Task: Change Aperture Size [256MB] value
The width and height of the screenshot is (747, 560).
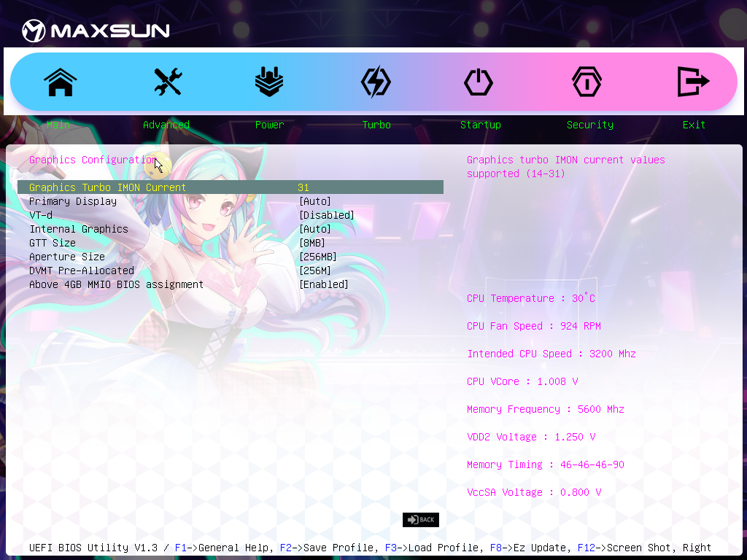Action: click(318, 257)
